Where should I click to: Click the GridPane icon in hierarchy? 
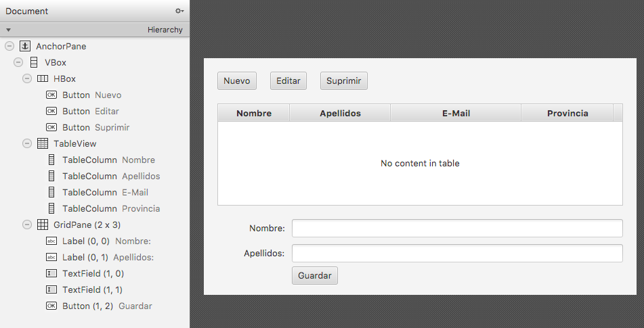[x=43, y=225]
